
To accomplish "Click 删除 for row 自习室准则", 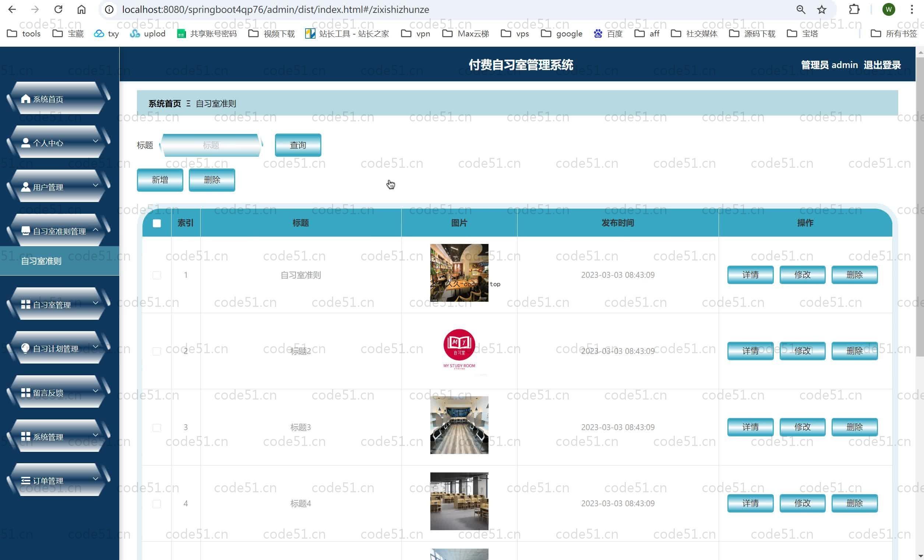I will tap(854, 275).
